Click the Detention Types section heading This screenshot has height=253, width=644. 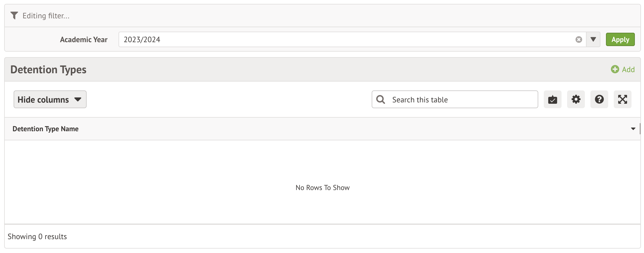pos(48,70)
